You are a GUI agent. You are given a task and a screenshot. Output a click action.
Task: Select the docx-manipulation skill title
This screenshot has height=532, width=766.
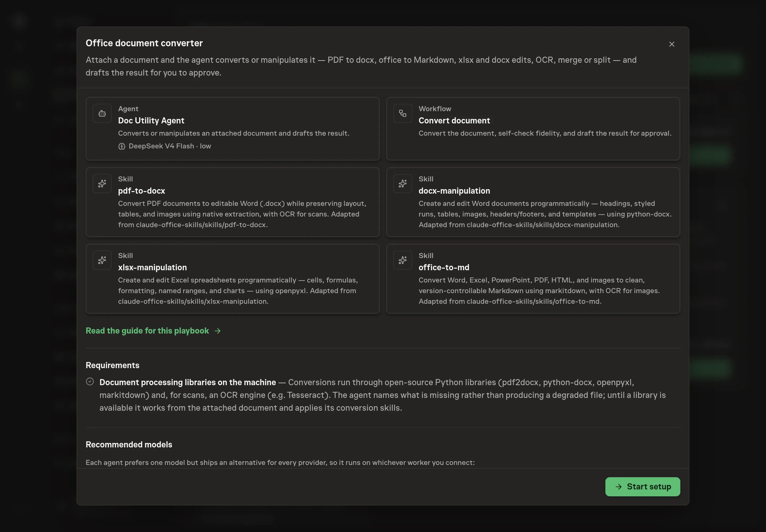[454, 191]
